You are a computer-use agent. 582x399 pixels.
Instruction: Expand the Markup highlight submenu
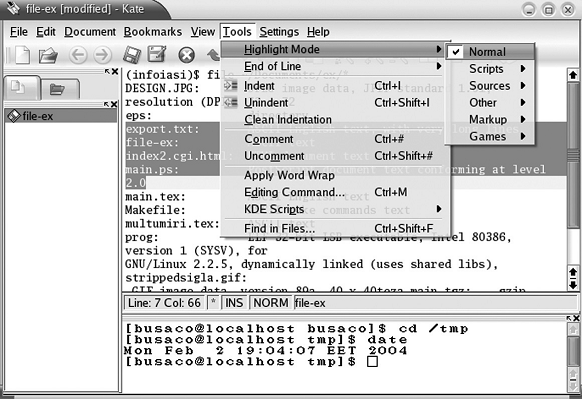point(490,120)
